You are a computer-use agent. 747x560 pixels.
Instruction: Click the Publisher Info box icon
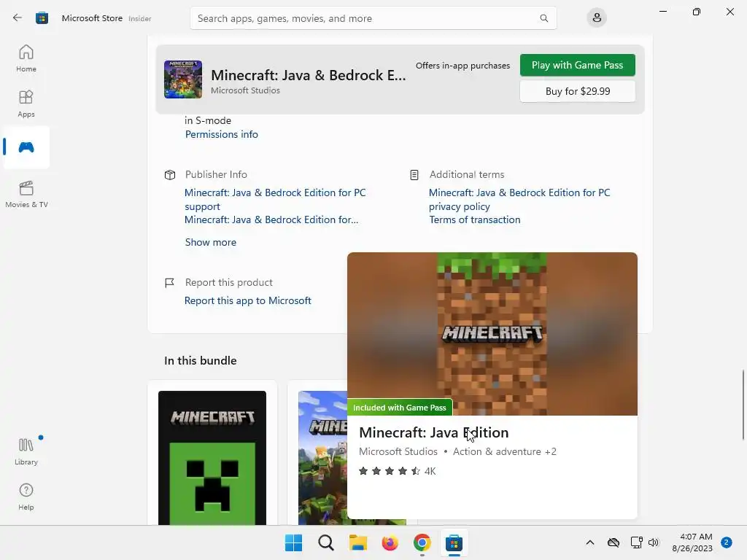tap(169, 175)
